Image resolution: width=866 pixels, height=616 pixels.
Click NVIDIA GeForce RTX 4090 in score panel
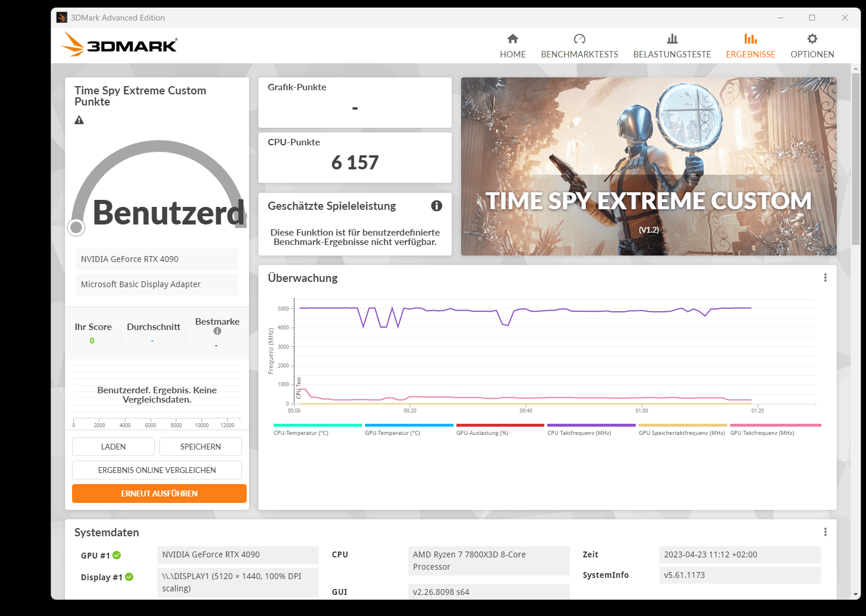pos(157,259)
